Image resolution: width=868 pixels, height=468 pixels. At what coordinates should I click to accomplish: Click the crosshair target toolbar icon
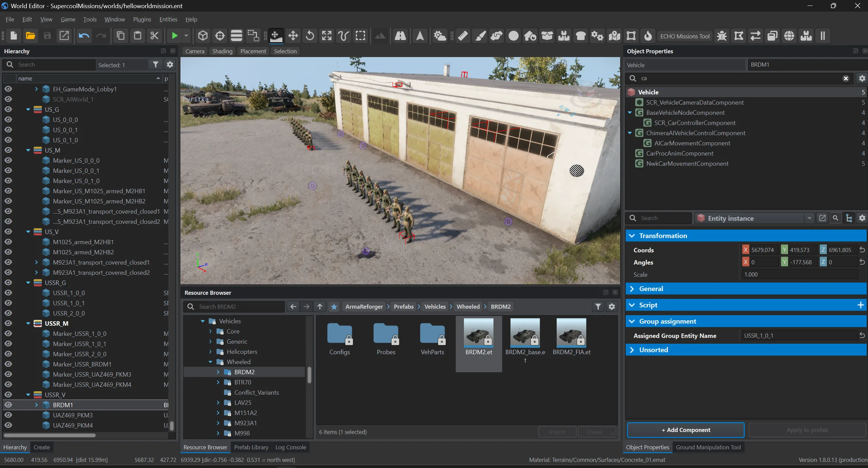tap(220, 36)
